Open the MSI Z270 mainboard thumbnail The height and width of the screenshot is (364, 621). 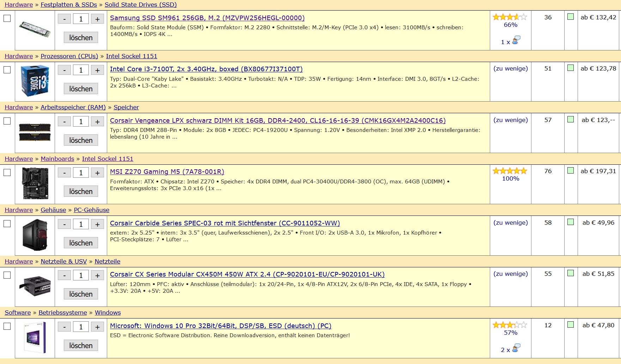pos(35,183)
